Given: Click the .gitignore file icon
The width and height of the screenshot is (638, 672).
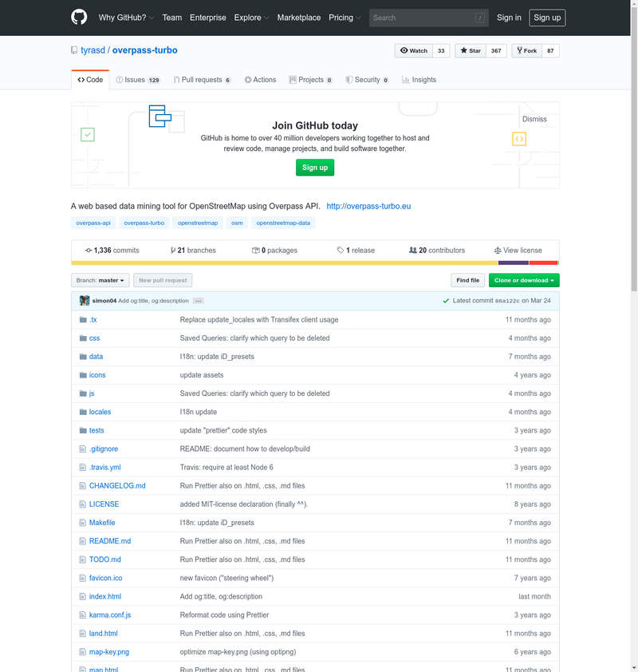Looking at the screenshot, I should pyautogui.click(x=83, y=449).
